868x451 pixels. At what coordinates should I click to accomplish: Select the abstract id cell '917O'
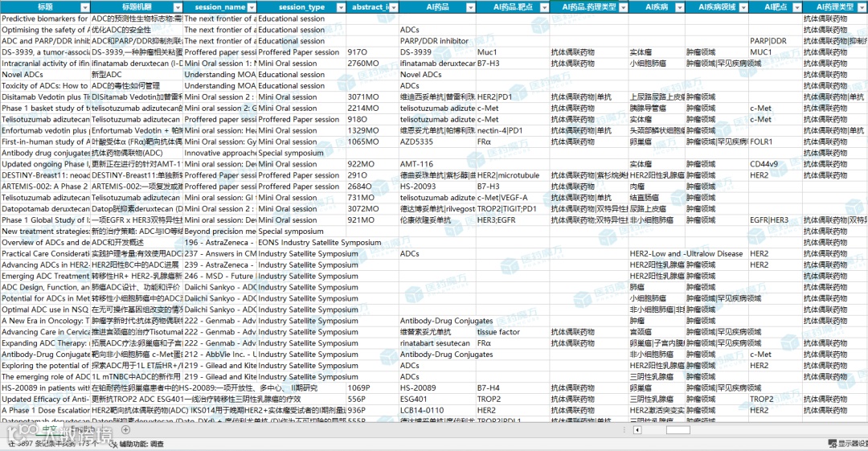[x=373, y=52]
